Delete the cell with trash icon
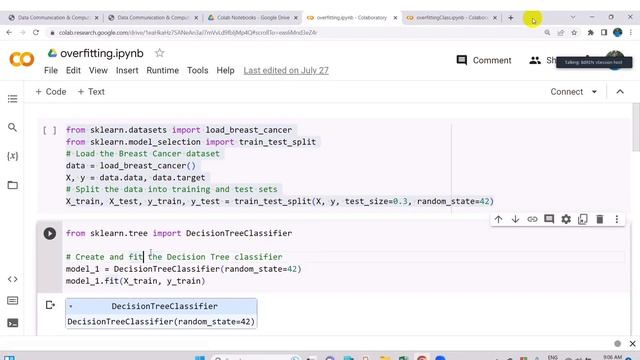The height and width of the screenshot is (360, 640). click(x=600, y=219)
